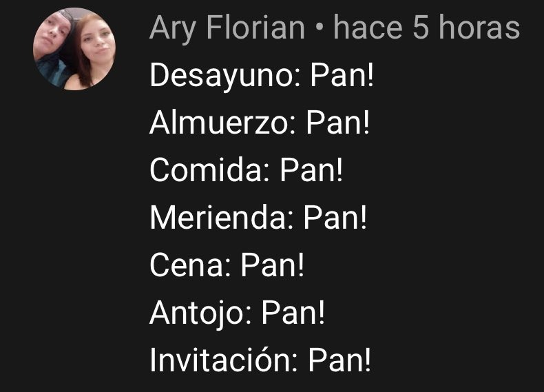
Task: Click the Ary Florian username
Action: pos(227,28)
